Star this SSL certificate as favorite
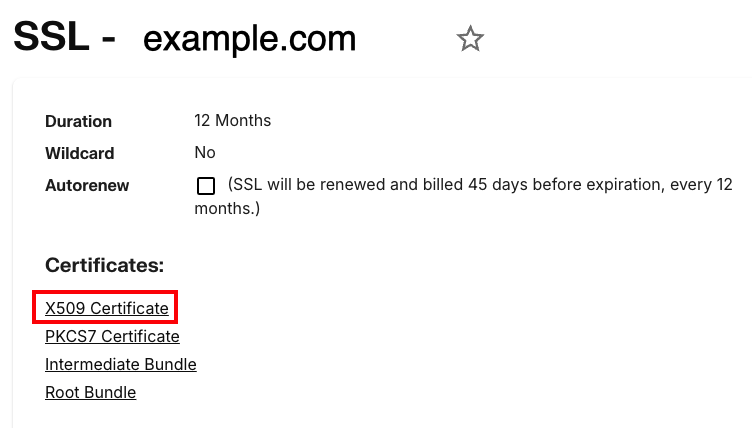Viewport: 752px width, 428px height. pyautogui.click(x=470, y=39)
